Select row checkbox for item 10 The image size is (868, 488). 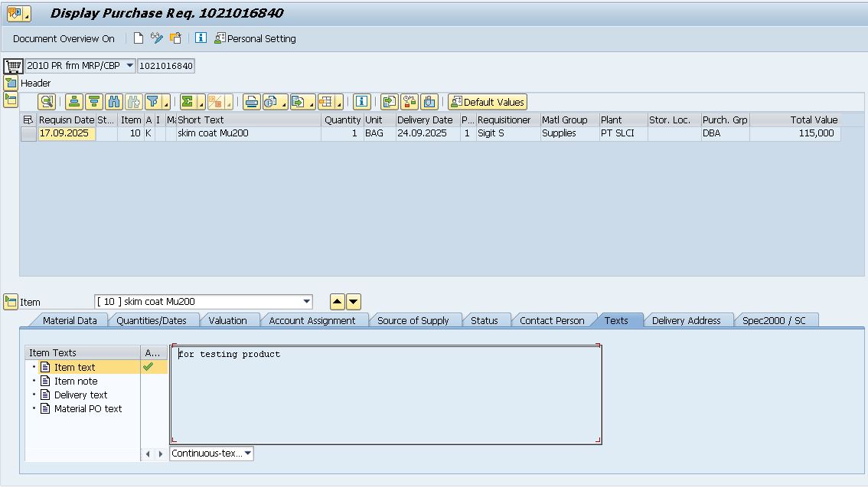(28, 133)
